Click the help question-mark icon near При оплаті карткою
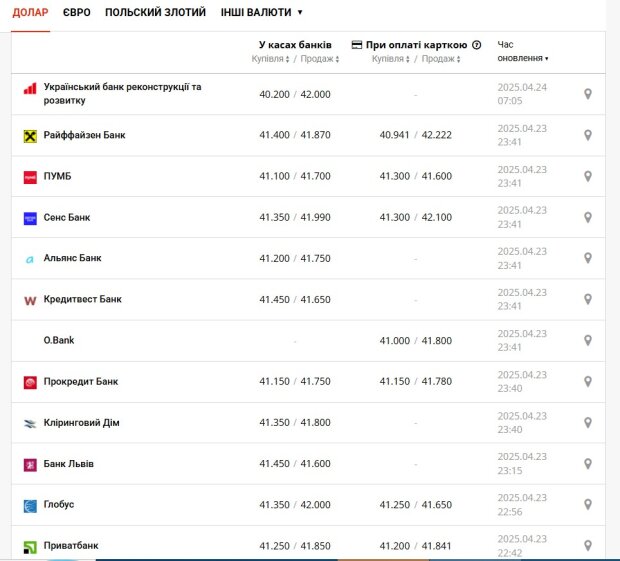 pyautogui.click(x=477, y=45)
